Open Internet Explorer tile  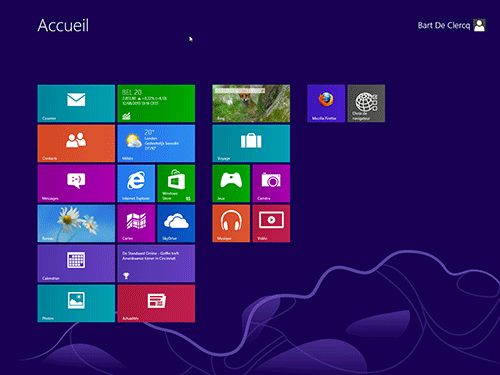click(x=136, y=183)
